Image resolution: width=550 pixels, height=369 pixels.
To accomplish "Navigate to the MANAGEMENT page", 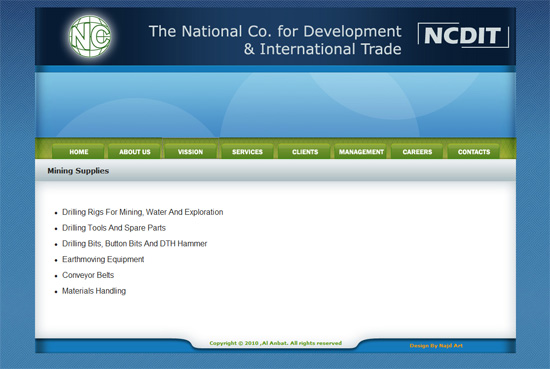I will click(361, 152).
